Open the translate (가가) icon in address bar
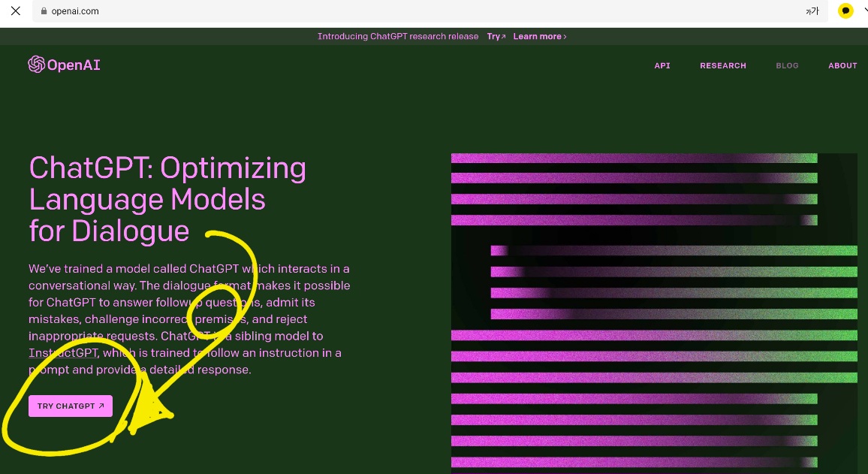 click(812, 11)
